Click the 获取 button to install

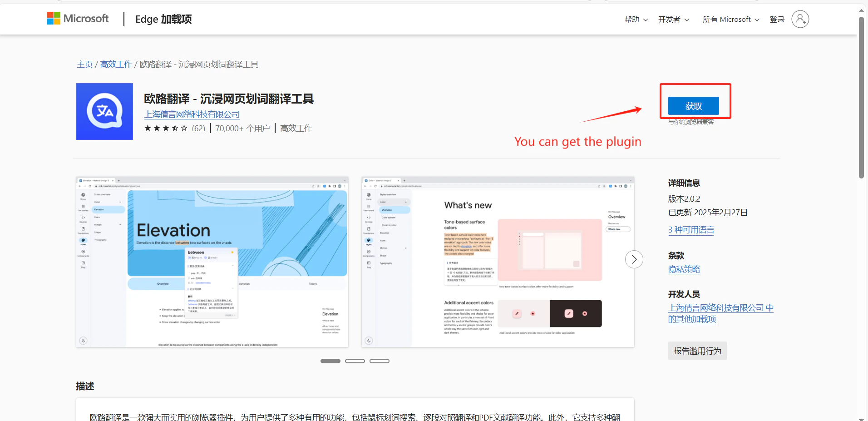tap(693, 106)
